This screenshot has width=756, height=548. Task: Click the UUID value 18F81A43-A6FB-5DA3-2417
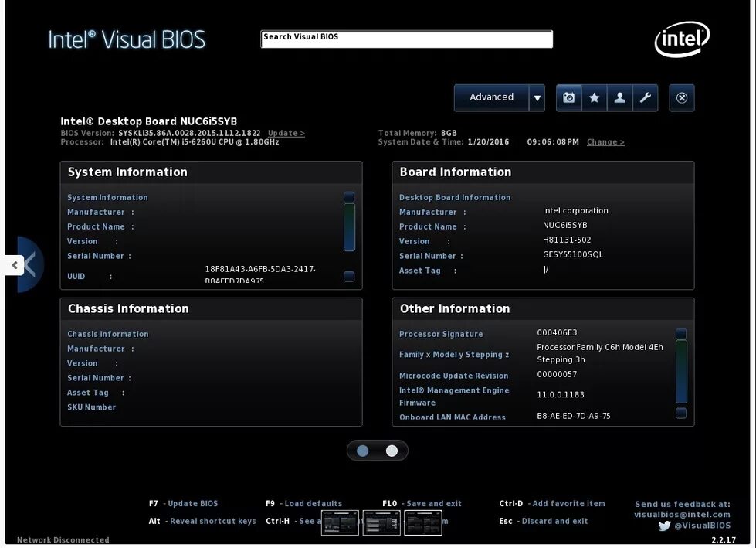[260, 269]
